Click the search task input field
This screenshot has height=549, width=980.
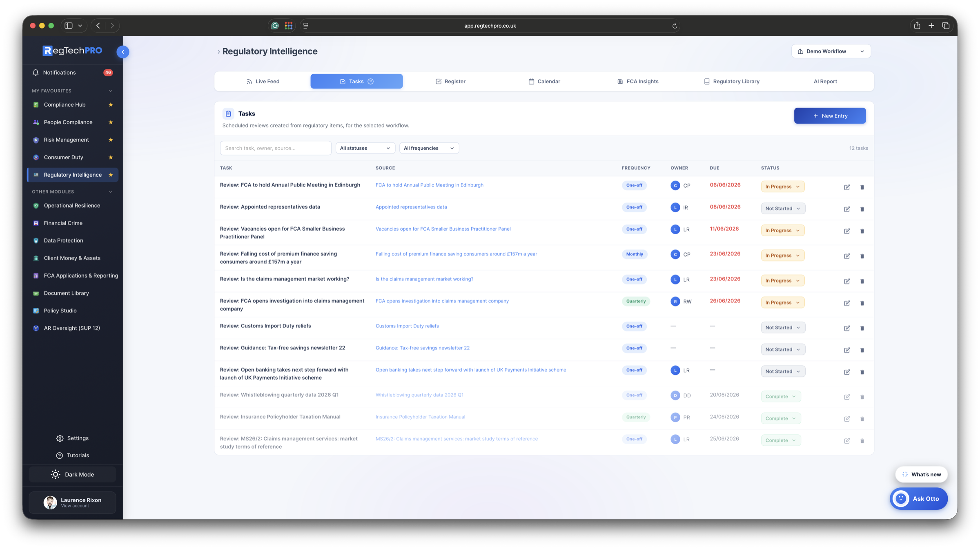(276, 148)
